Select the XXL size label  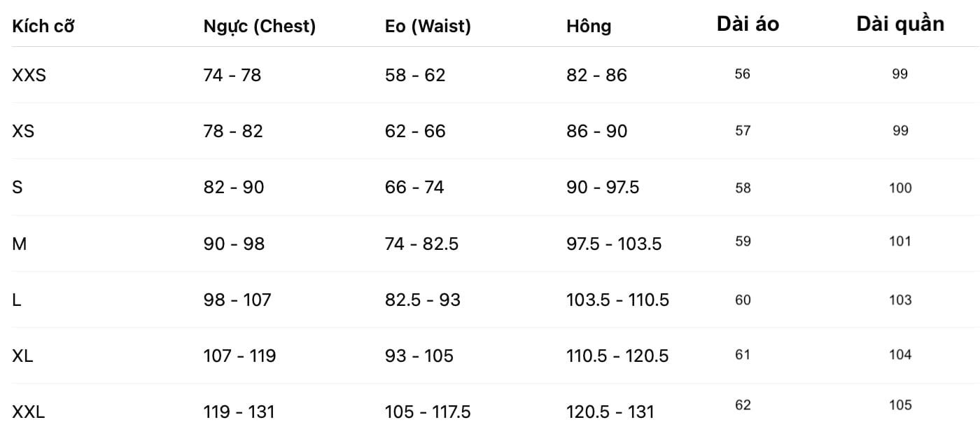[28, 412]
